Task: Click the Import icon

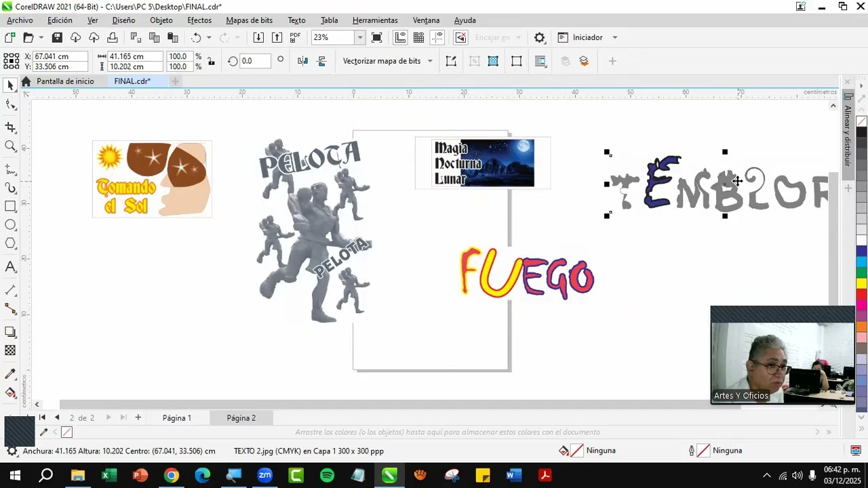Action: pos(258,38)
